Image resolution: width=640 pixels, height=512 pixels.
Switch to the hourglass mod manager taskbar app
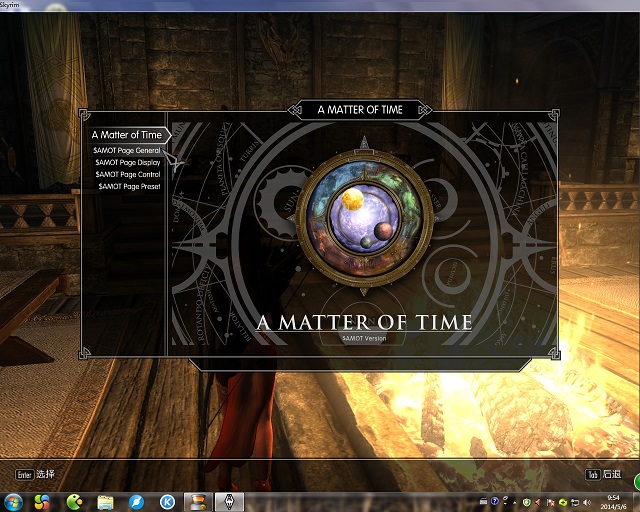point(198,502)
